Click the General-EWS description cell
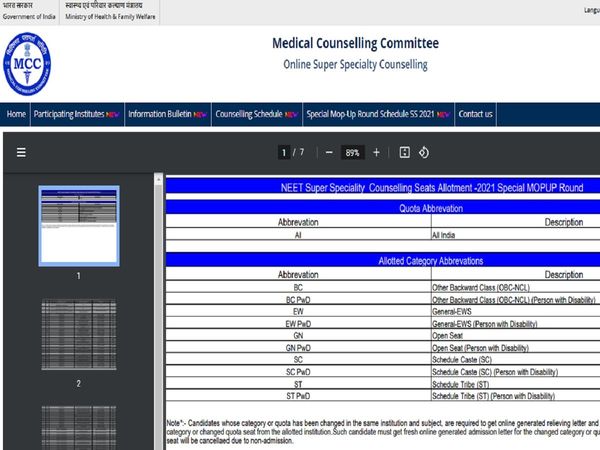600x450 pixels. (x=515, y=311)
